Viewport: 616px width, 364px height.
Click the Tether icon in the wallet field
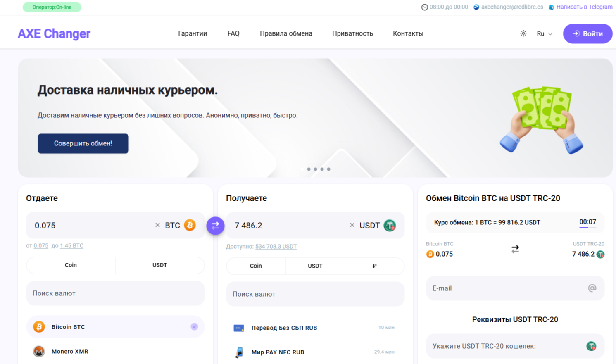[x=591, y=346]
